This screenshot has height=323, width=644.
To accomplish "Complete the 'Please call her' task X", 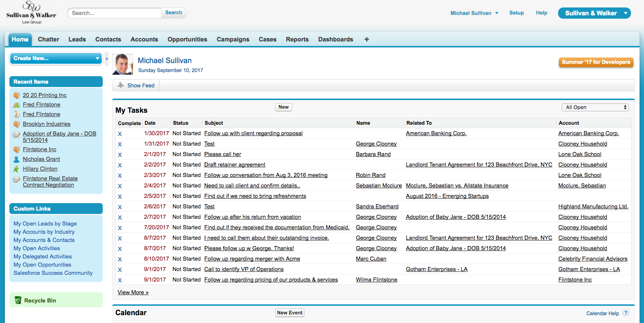I will click(x=120, y=155).
